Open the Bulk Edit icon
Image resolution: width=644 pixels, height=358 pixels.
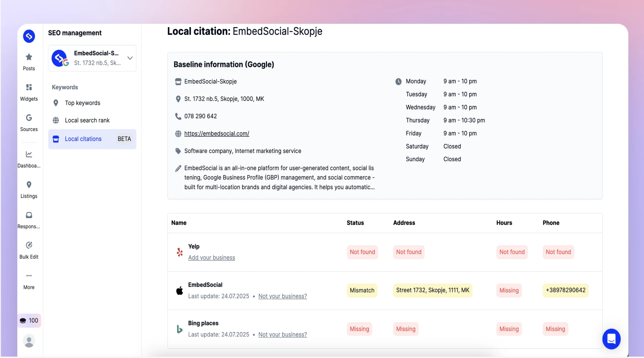[29, 245]
